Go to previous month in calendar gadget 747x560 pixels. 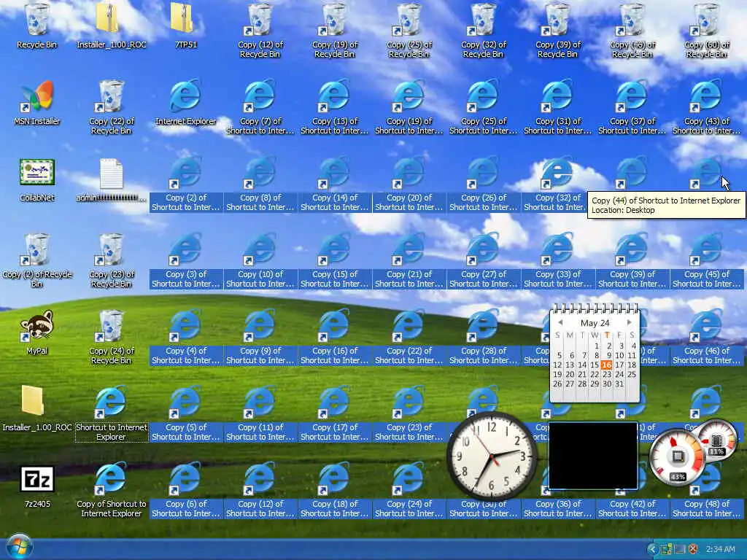click(560, 322)
